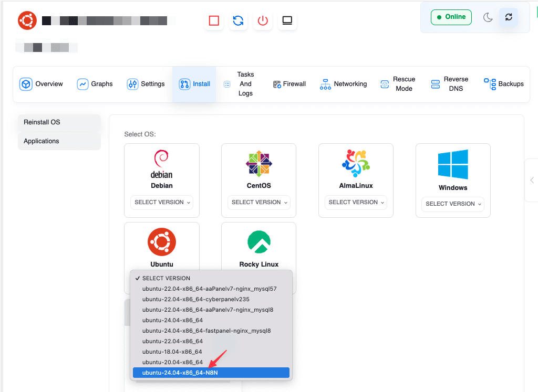Choose plain ubuntu-24.04-x86_64 option
Viewport: 538px width, 392px height.
point(211,320)
